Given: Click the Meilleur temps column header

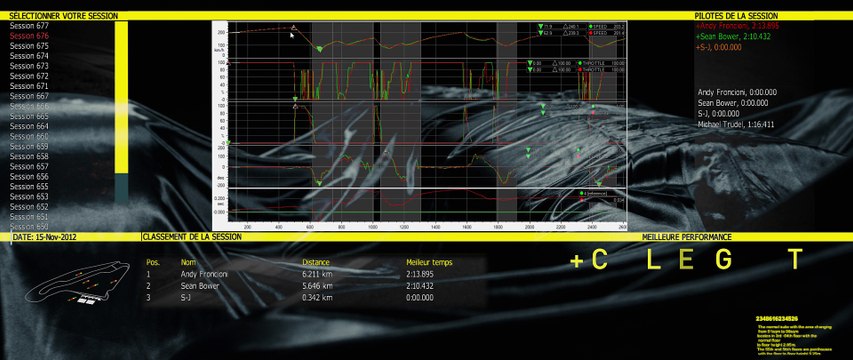Looking at the screenshot, I should tap(429, 263).
